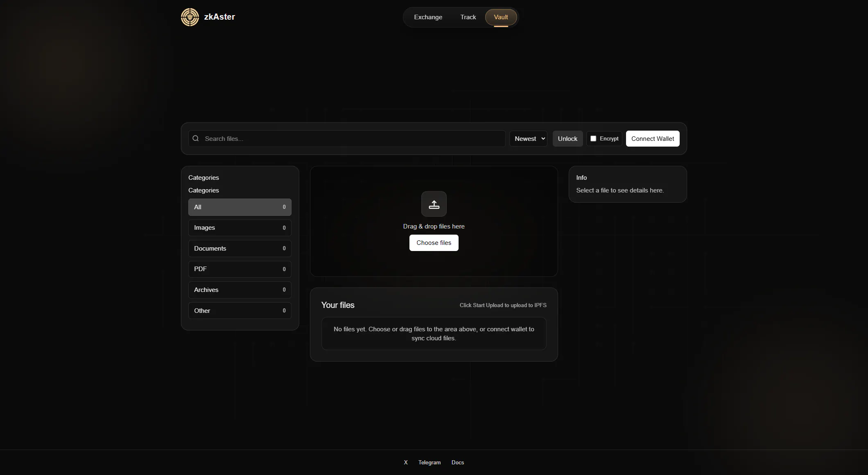Click 'Select a file to see details here.' text
The height and width of the screenshot is (475, 868).
[620, 190]
